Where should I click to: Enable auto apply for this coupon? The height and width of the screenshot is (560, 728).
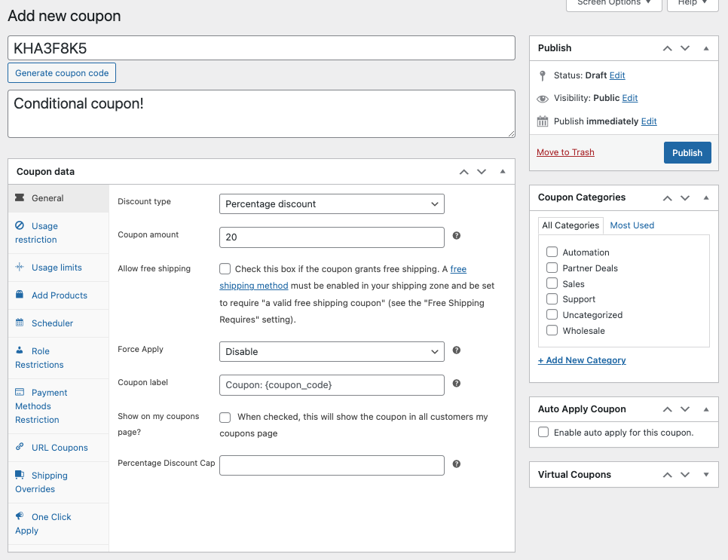pos(543,432)
